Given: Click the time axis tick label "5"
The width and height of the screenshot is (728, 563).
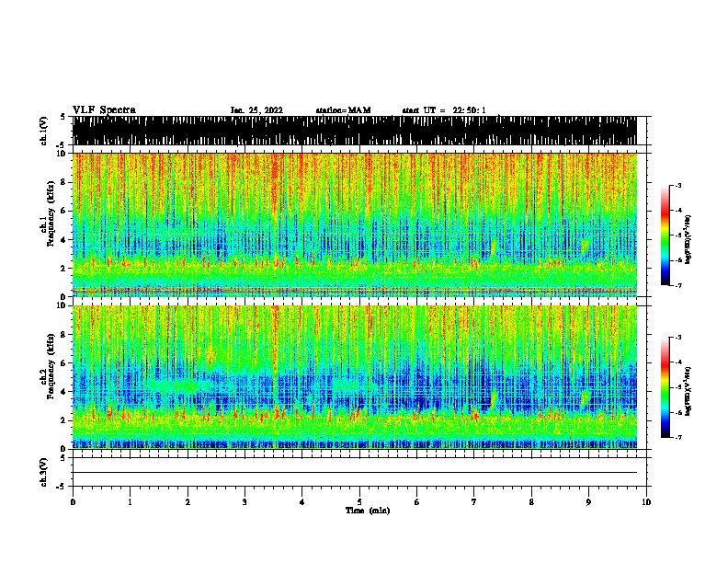Looking at the screenshot, I should click(x=359, y=502).
